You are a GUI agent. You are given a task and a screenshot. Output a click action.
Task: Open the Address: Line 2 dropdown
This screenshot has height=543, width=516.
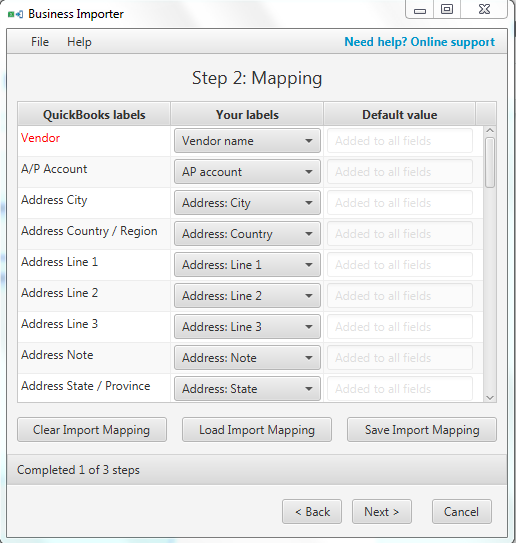pos(247,296)
